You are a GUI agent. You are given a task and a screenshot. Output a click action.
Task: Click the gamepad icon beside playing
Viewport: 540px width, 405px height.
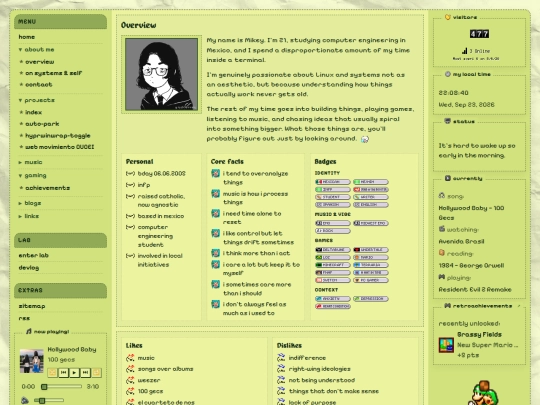point(442,277)
